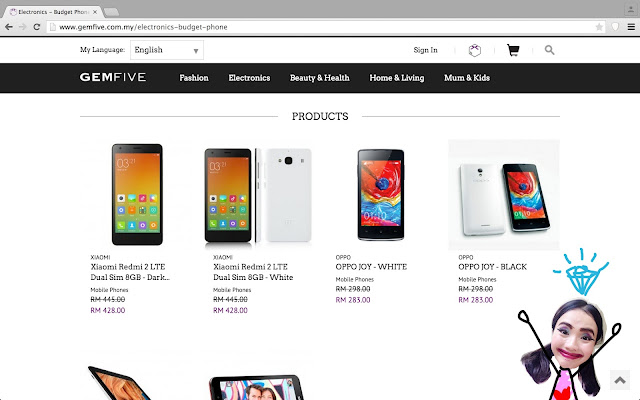Open the Home & Living menu
The height and width of the screenshot is (400, 640).
click(x=396, y=78)
